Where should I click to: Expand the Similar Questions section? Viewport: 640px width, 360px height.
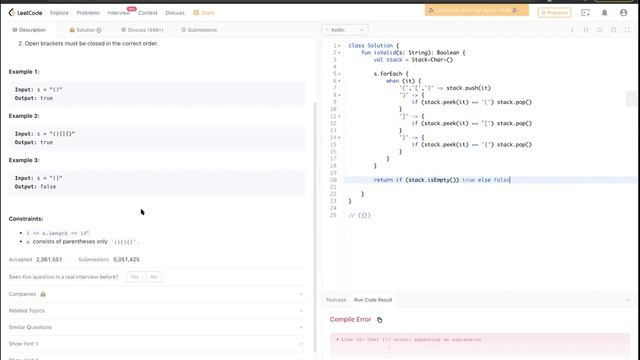(x=156, y=327)
